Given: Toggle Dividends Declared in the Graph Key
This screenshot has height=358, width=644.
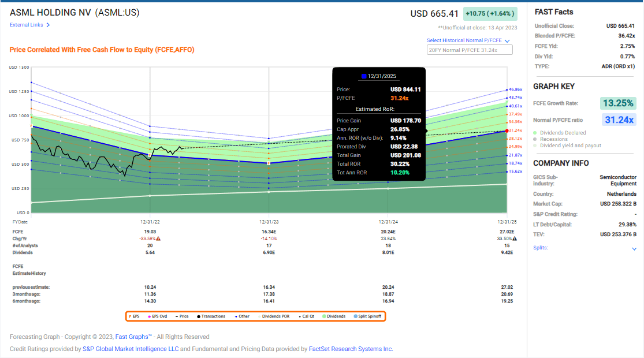Looking at the screenshot, I should tap(535, 133).
